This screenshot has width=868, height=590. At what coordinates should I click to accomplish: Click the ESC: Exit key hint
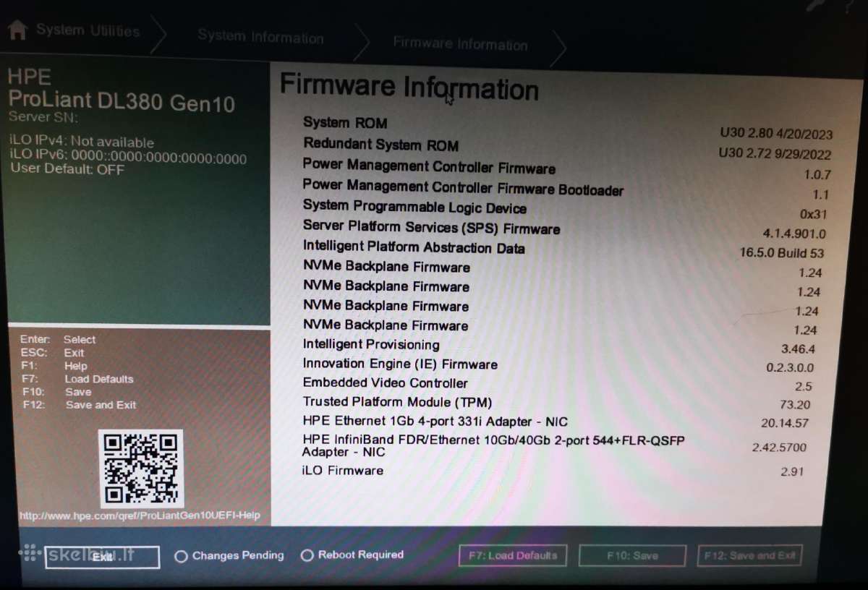pos(52,353)
